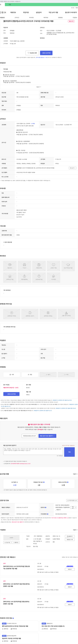Open the 채용정보 top menu
The height and width of the screenshot is (644, 78).
13,13
